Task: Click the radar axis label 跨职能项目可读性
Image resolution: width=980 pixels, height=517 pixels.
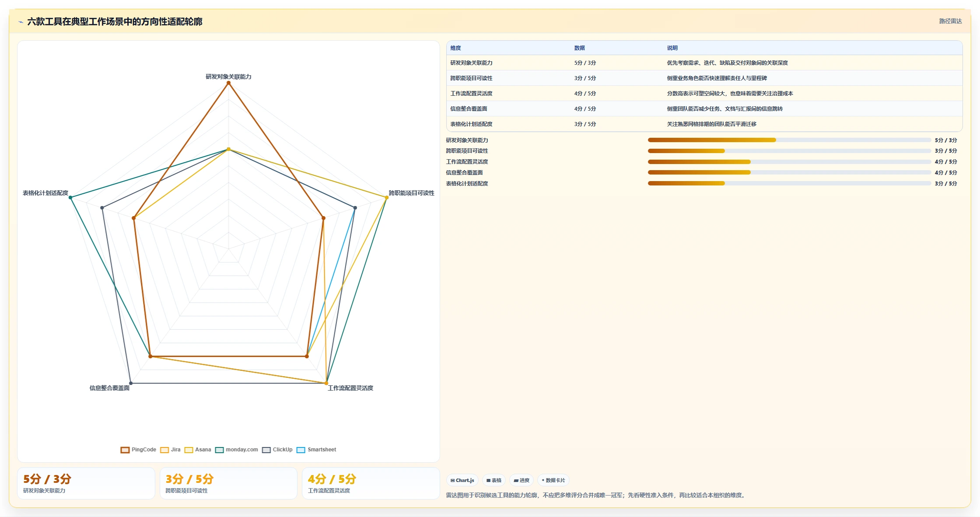Action: click(x=411, y=193)
